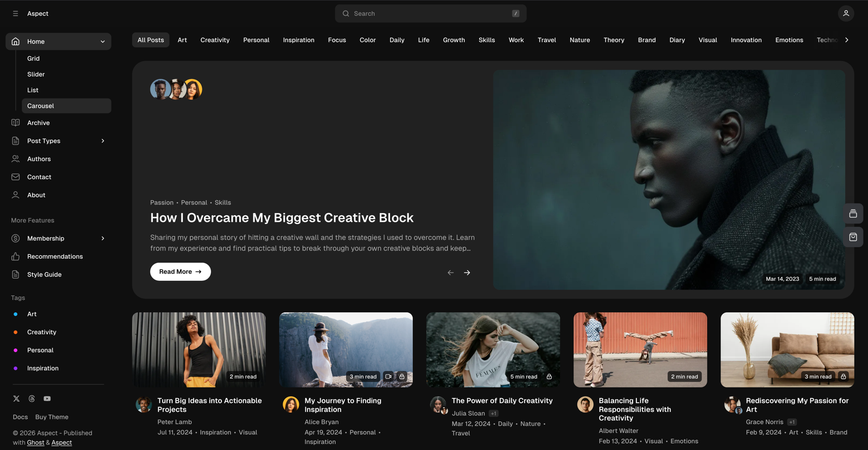Select the Creativity tag tab
868x450 pixels.
tap(215, 40)
